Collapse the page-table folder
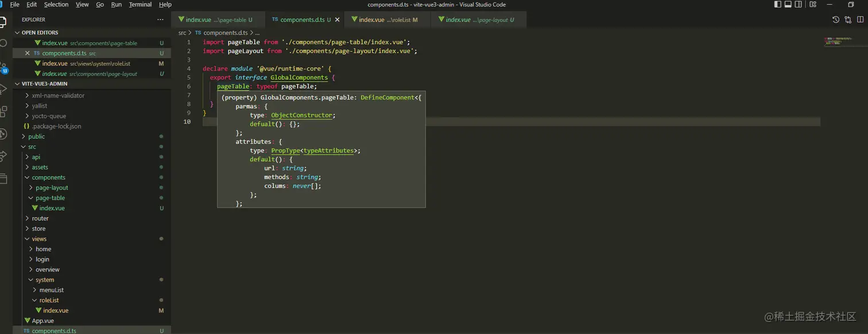The height and width of the screenshot is (334, 868). coord(92,198)
